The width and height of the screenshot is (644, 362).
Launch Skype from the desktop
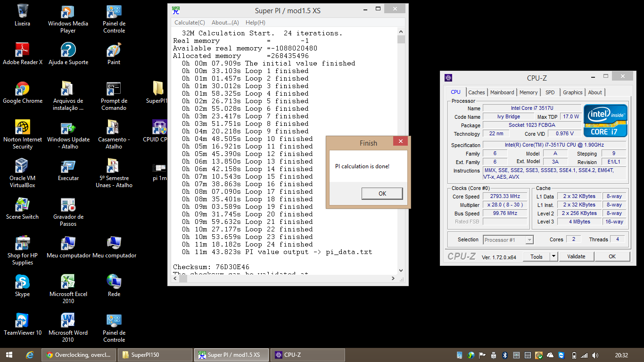pyautogui.click(x=22, y=286)
